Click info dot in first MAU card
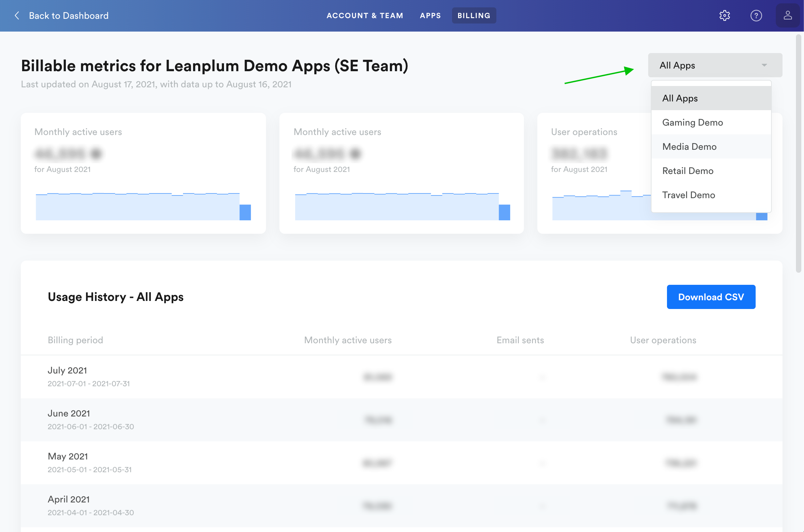804x532 pixels. [x=96, y=154]
